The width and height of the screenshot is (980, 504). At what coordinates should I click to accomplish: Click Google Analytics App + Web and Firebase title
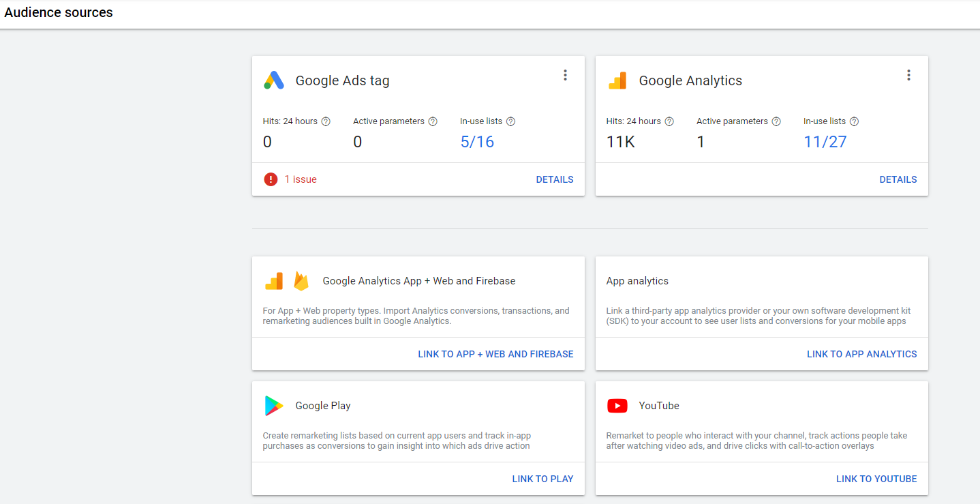419,281
